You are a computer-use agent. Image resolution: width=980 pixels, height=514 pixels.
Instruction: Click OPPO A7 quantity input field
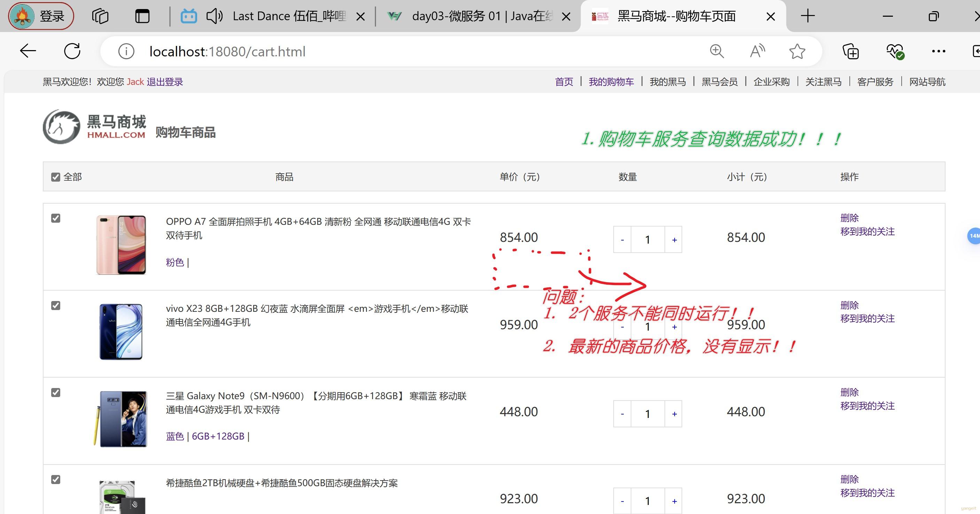pos(647,239)
